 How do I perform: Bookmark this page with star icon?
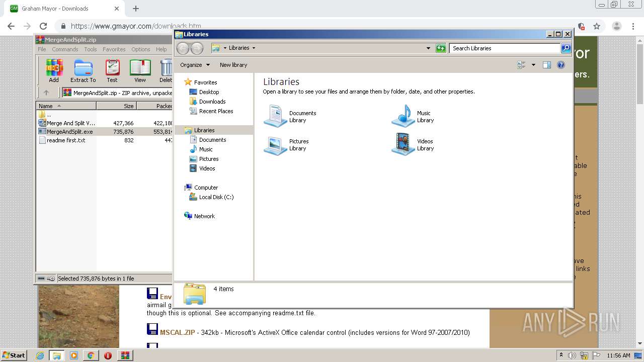tap(597, 26)
